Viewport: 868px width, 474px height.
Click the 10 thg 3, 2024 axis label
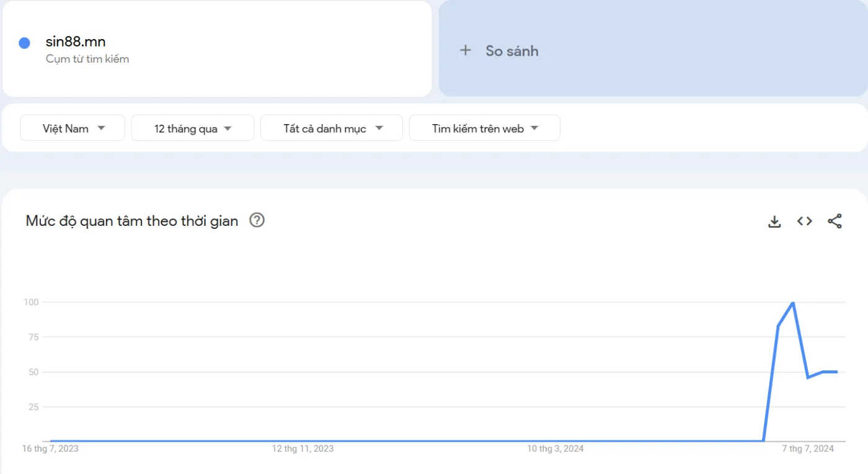pyautogui.click(x=556, y=449)
